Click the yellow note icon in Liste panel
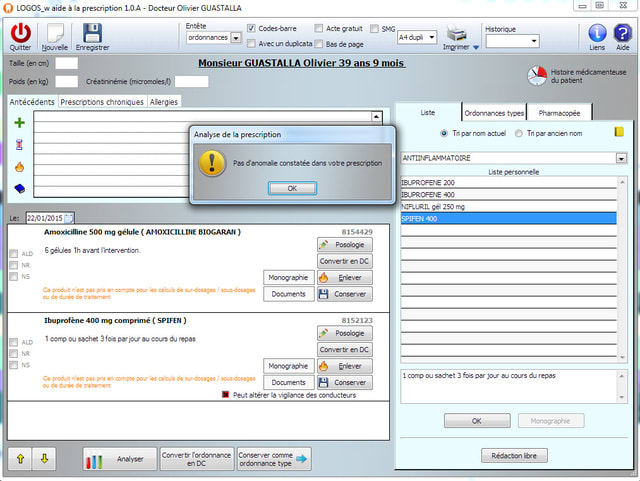 (619, 131)
